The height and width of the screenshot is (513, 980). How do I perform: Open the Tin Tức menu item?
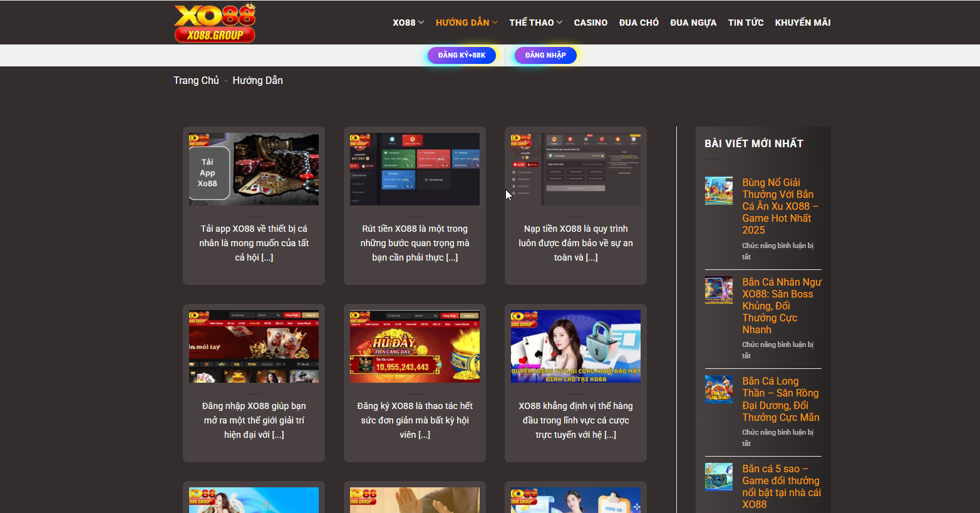(746, 23)
